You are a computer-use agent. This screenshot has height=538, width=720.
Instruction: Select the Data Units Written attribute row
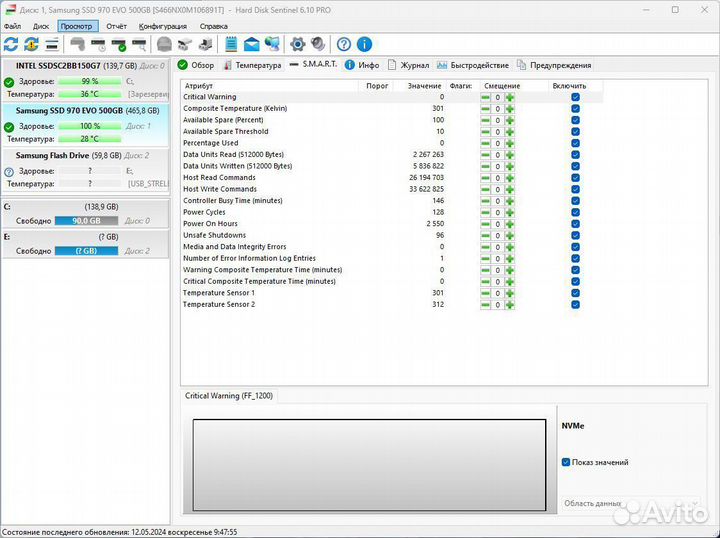[x=392, y=166]
